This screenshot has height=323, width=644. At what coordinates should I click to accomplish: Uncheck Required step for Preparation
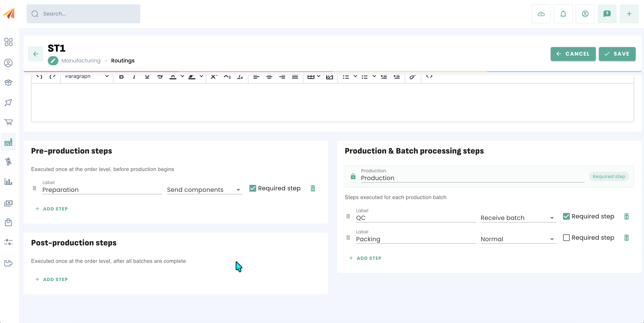tap(253, 188)
